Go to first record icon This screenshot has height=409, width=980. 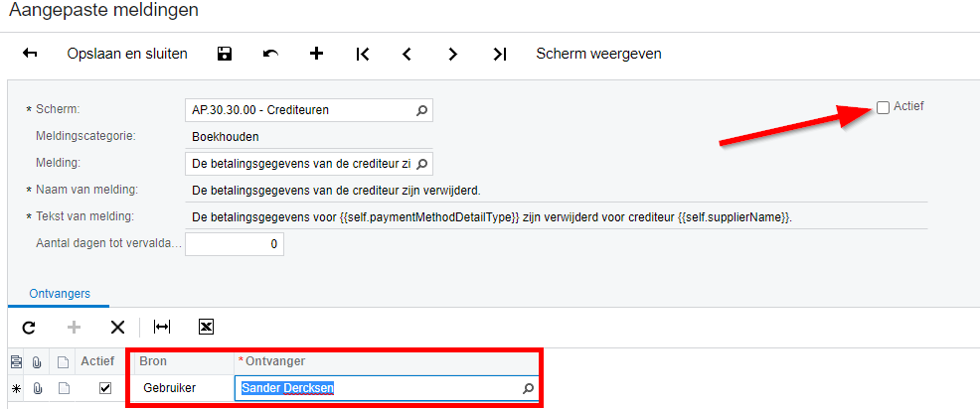click(x=363, y=55)
